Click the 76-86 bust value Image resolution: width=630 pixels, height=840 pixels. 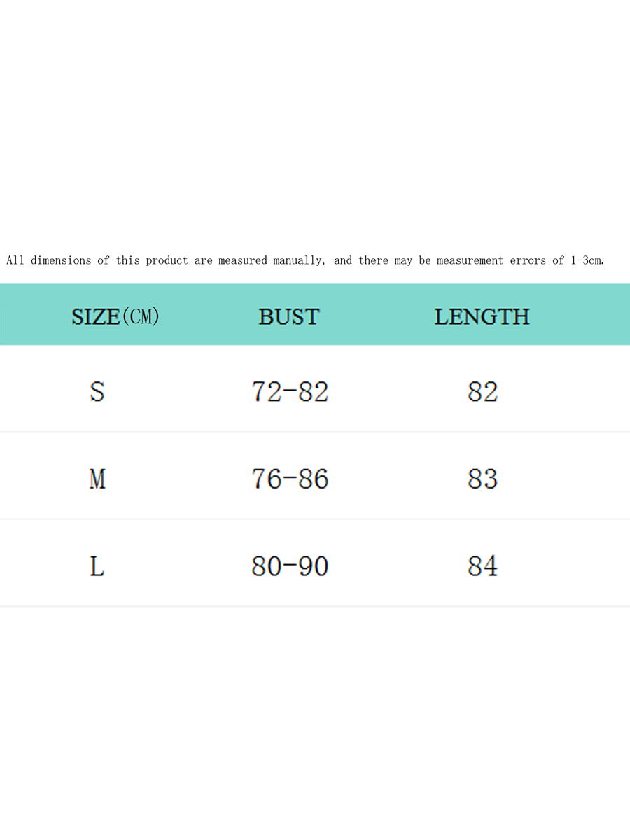290,479
